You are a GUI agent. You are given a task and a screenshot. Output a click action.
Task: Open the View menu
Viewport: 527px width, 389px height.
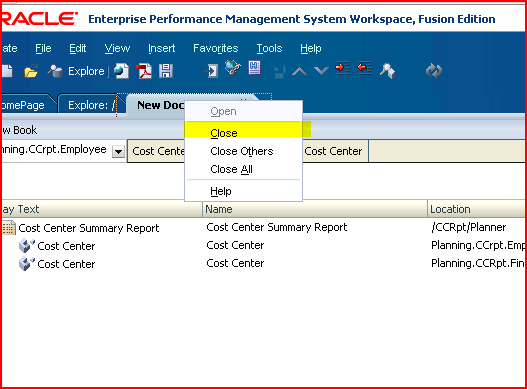117,48
